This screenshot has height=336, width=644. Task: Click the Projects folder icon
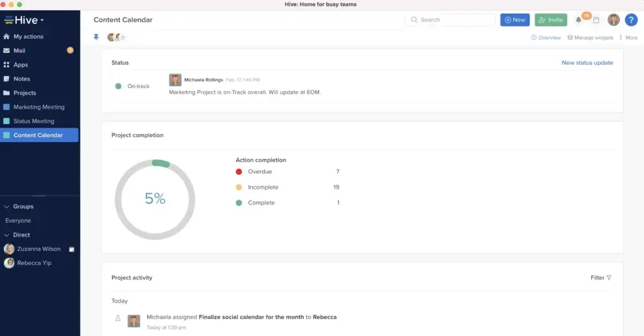[x=6, y=93]
